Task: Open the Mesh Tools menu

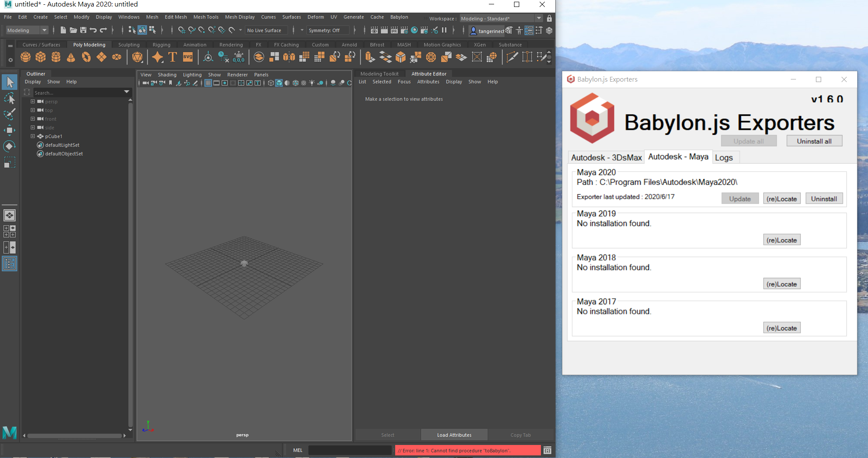Action: point(206,17)
